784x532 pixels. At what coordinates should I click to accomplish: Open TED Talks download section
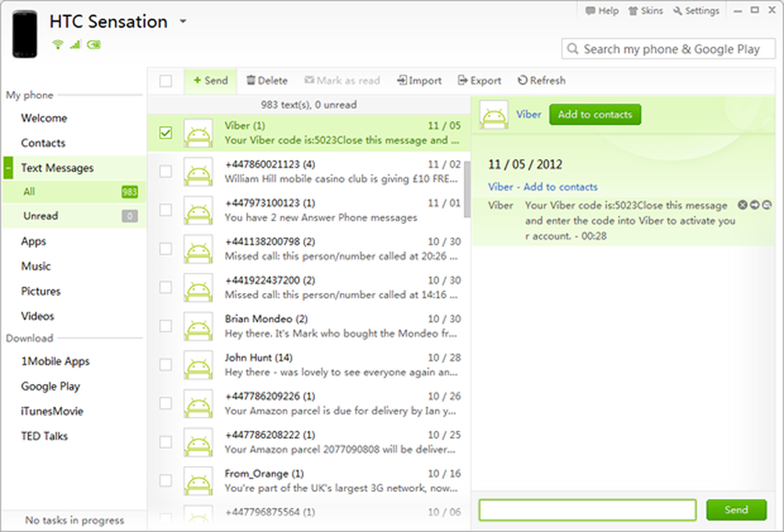pyautogui.click(x=44, y=436)
